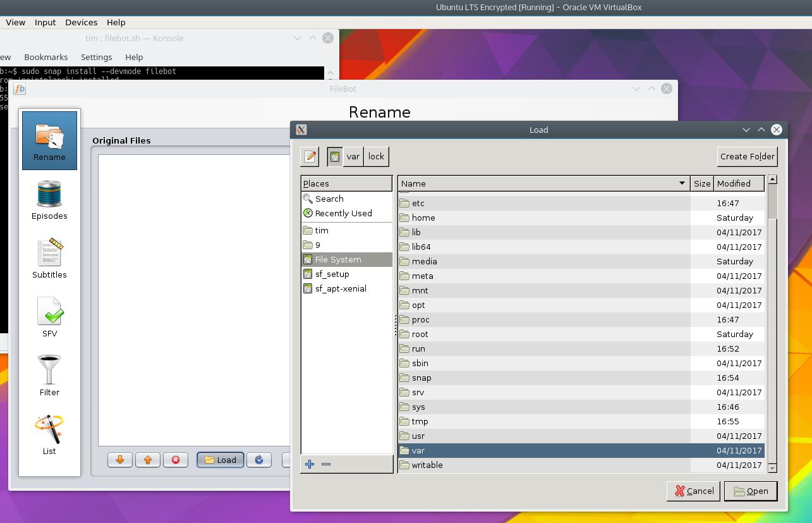Select the 'var' path breadcrumb toggle
Viewport: 812px width, 523px height.
[353, 156]
